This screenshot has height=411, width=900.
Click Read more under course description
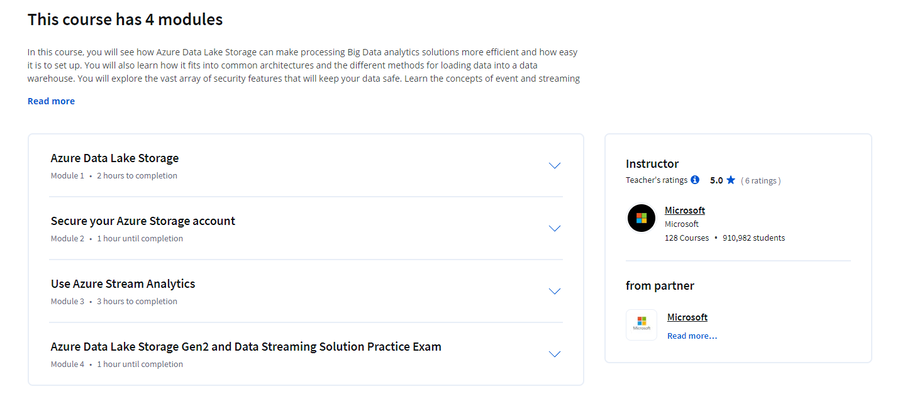[51, 101]
